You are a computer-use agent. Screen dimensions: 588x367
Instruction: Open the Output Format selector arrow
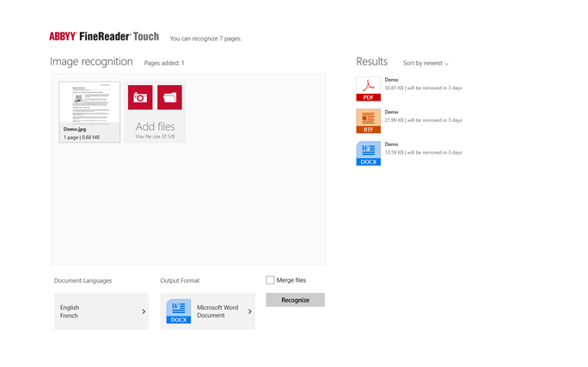click(x=250, y=311)
